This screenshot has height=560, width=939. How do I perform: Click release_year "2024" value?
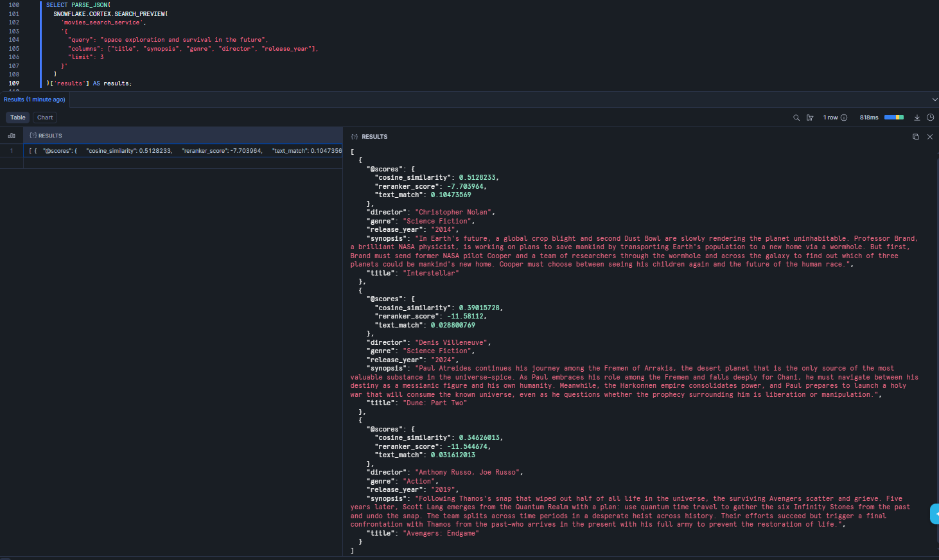443,360
